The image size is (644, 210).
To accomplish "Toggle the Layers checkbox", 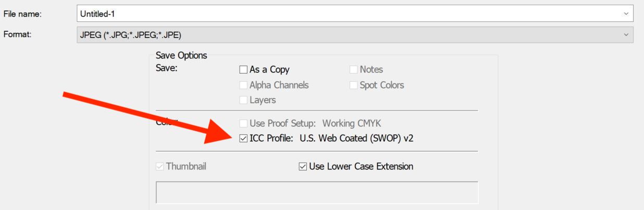I will click(243, 100).
